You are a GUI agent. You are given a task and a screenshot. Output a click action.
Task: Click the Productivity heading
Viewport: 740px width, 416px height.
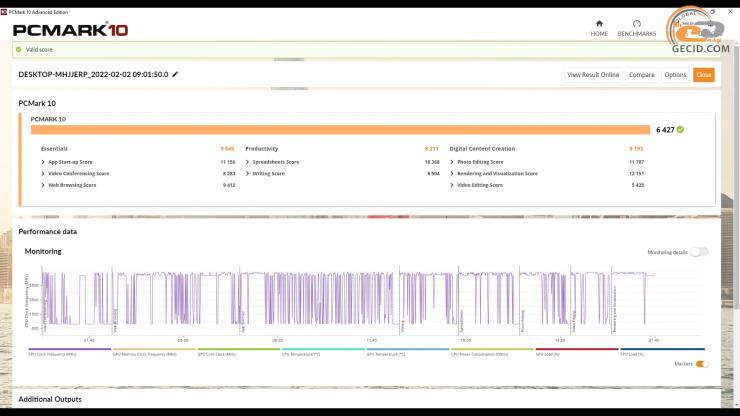(x=261, y=149)
